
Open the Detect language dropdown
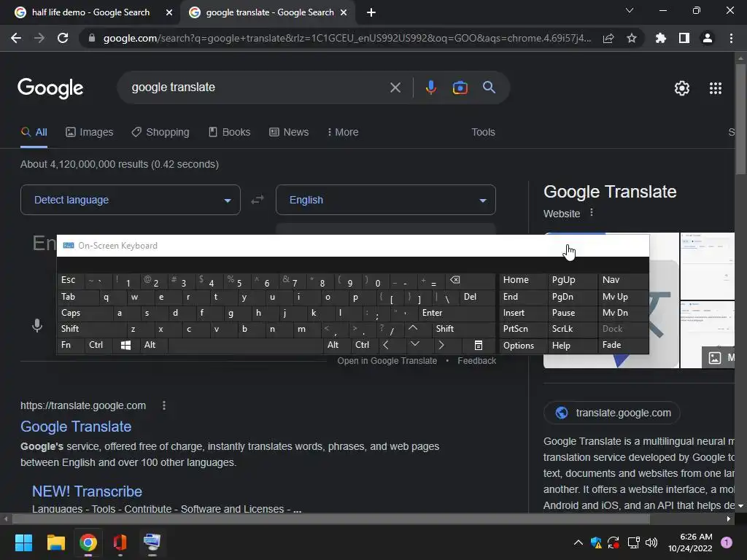click(x=130, y=200)
